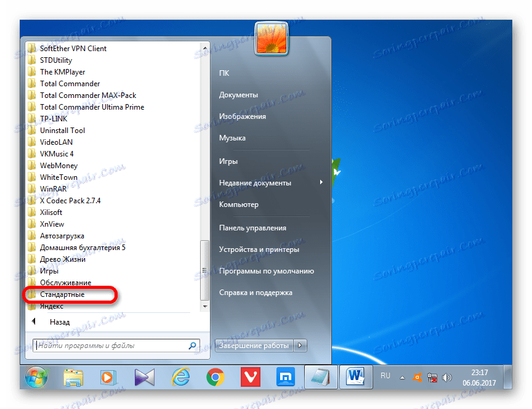
Task: Open Игры in the right pane
Action: pos(228,161)
